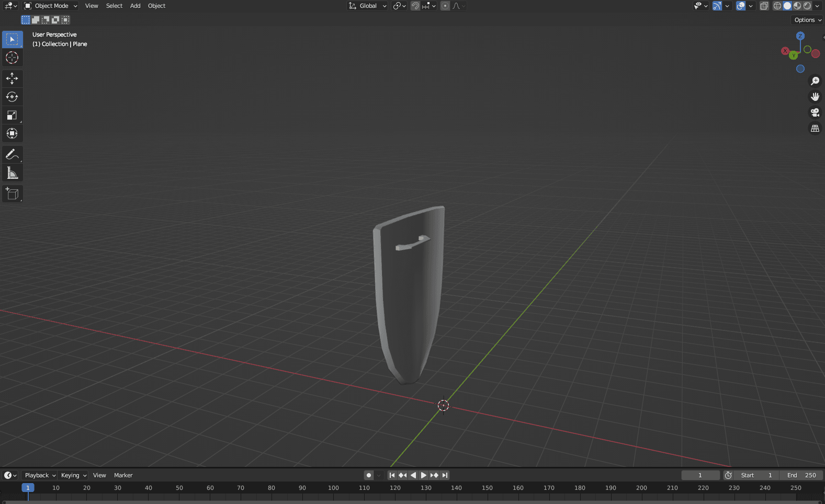825x504 pixels.
Task: Jump to next keyframe
Action: (434, 475)
